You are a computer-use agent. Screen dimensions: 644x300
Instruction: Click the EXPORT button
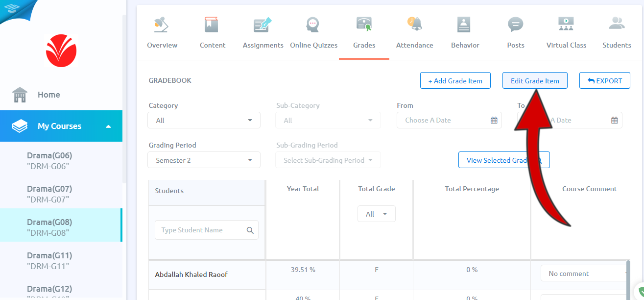tap(605, 80)
